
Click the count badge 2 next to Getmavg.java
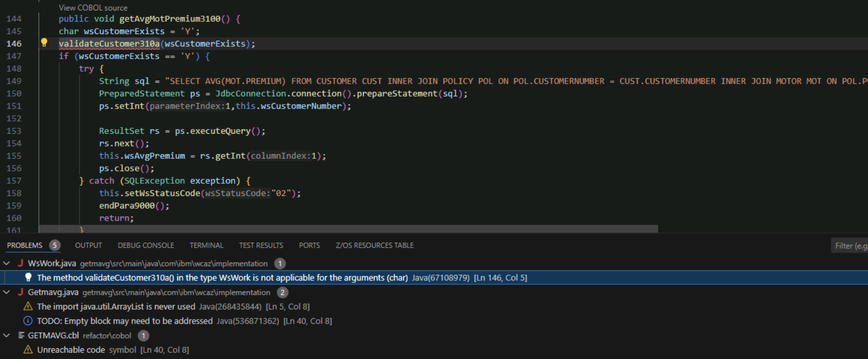pos(283,292)
